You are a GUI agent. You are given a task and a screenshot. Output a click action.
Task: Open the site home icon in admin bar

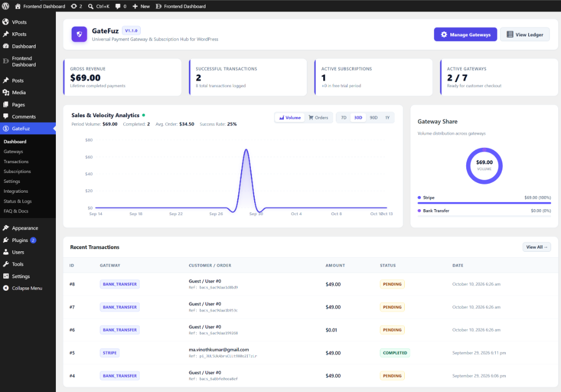[x=18, y=6]
